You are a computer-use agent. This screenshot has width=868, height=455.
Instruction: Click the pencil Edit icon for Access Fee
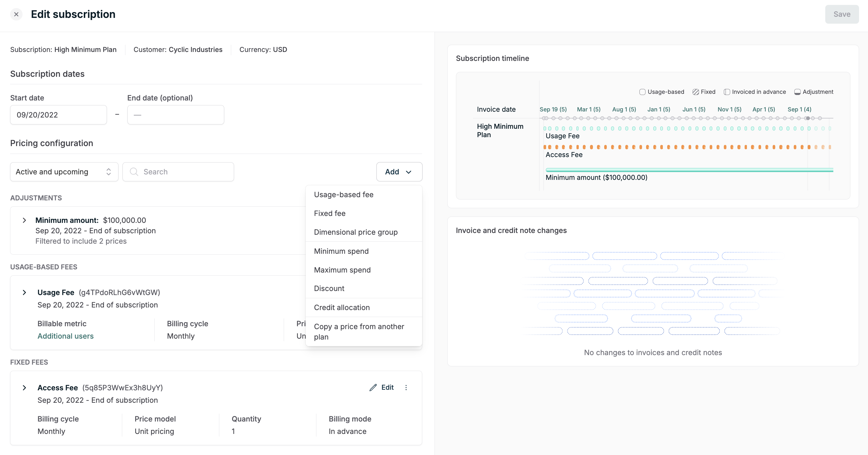pos(373,387)
